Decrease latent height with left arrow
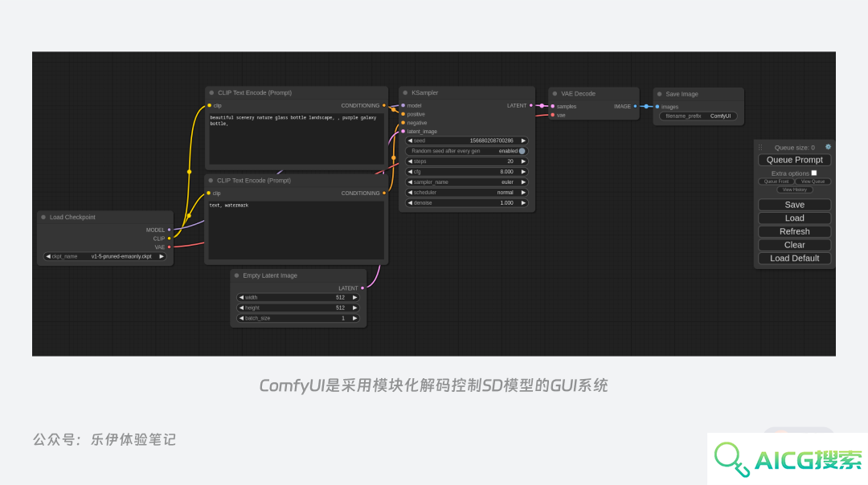Viewport: 868px width, 485px height. click(241, 308)
